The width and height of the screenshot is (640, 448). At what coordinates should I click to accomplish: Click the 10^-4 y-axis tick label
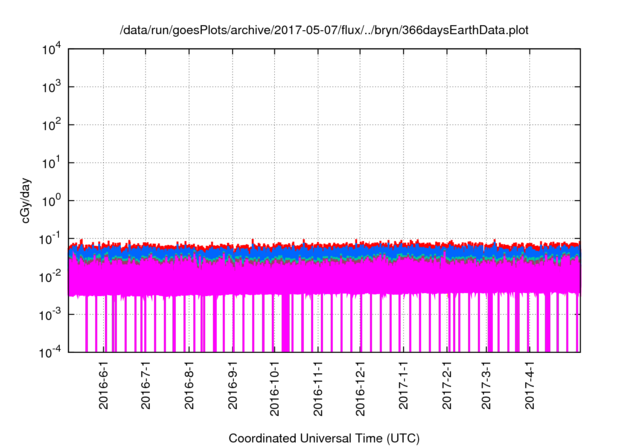point(50,352)
